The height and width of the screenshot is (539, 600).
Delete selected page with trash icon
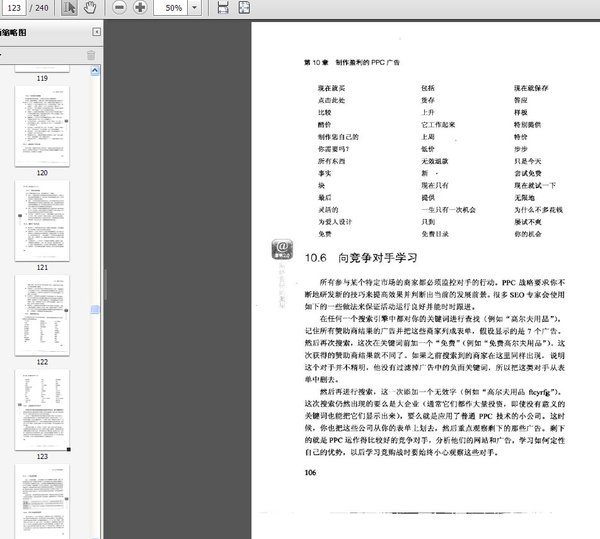pos(91,55)
